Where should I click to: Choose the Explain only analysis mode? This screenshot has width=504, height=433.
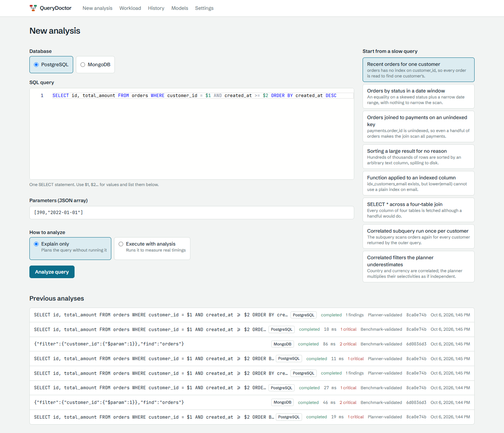click(70, 248)
